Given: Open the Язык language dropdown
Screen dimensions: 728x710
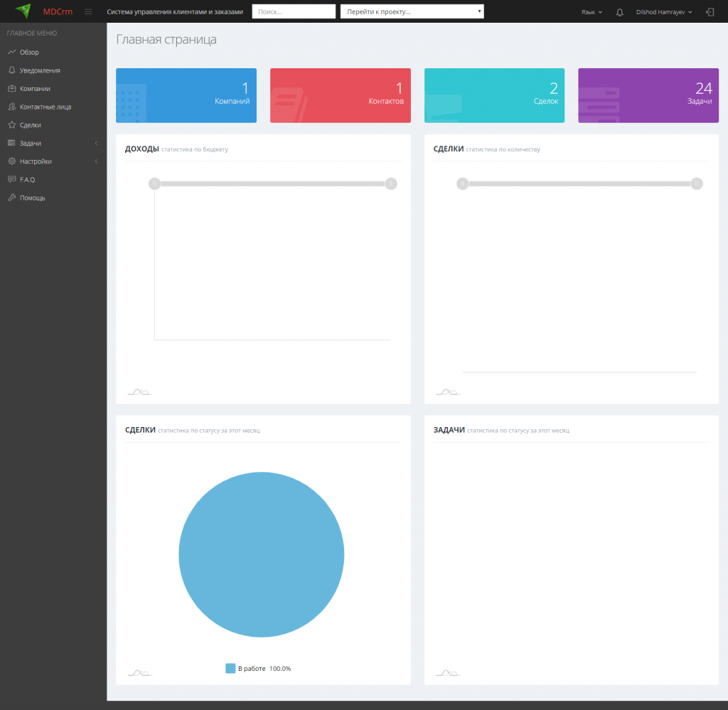Looking at the screenshot, I should pyautogui.click(x=591, y=12).
